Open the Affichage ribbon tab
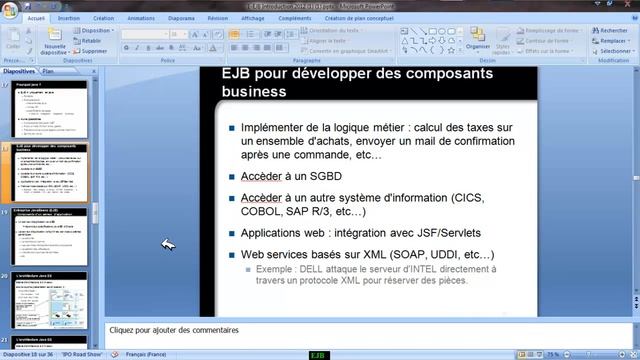 click(x=253, y=18)
